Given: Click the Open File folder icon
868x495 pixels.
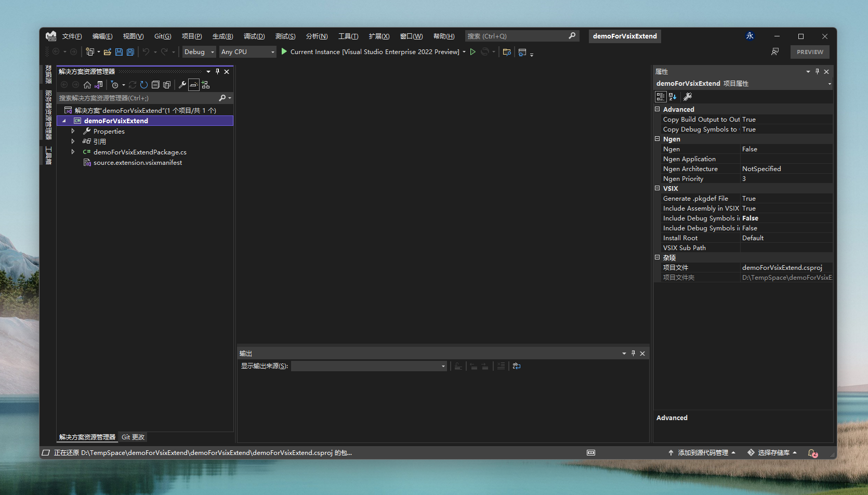Looking at the screenshot, I should [x=108, y=52].
